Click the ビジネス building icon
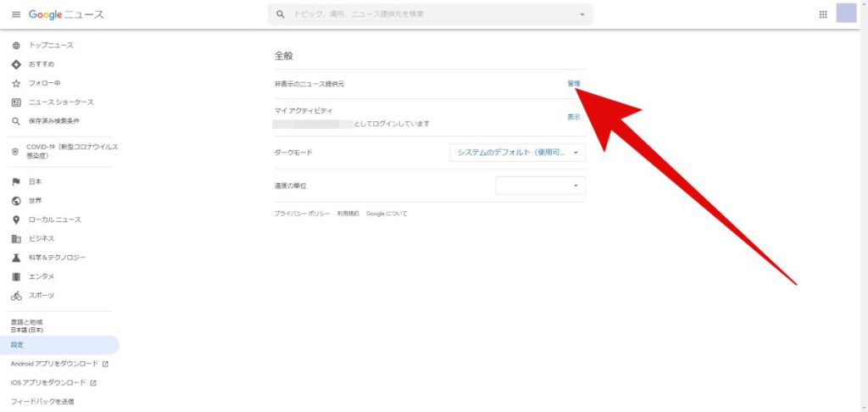868x412 pixels. pyautogui.click(x=16, y=239)
